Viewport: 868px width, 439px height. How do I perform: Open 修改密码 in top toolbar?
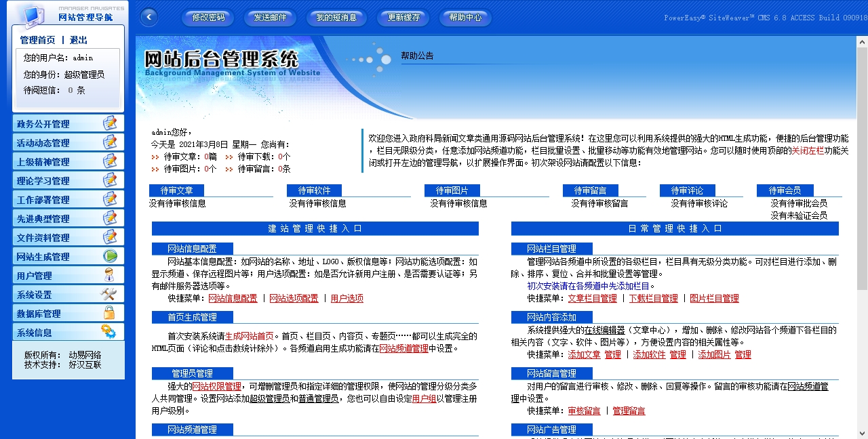(x=208, y=18)
